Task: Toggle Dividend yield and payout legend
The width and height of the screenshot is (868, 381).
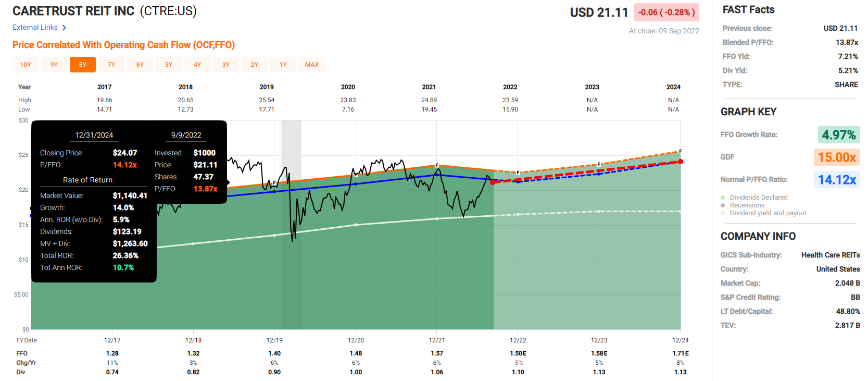Action: point(764,213)
